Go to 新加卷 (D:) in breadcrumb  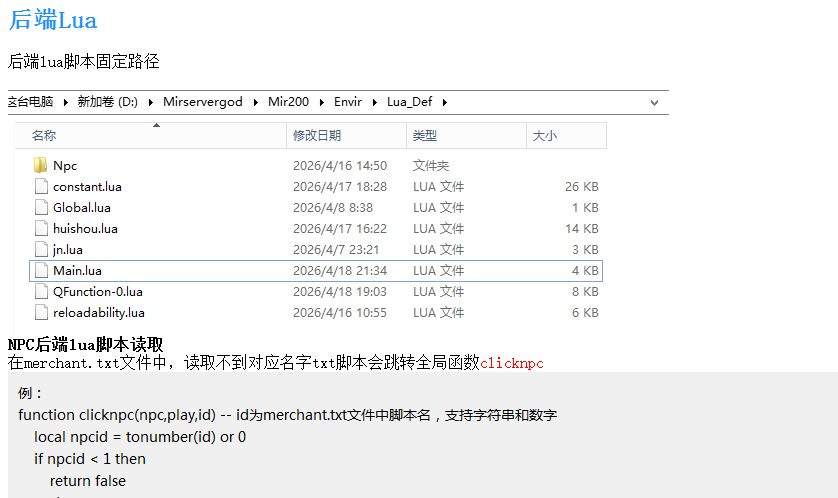(x=107, y=102)
